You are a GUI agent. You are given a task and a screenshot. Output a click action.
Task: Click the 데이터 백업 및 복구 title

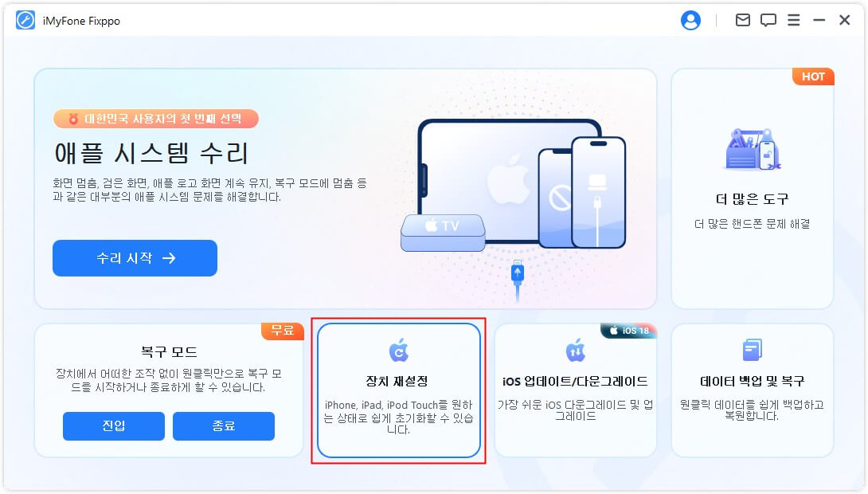[x=752, y=381]
